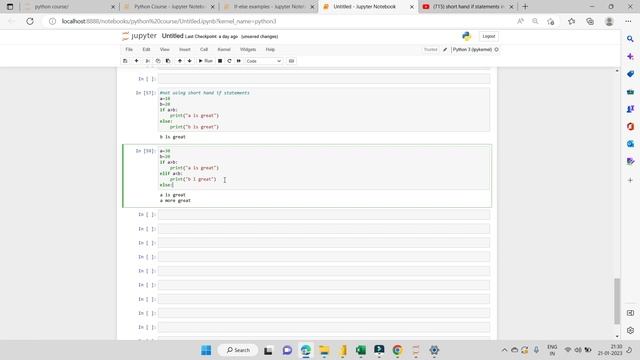Insert a cell below with the plus icon
Viewport: 640px width, 360px height.
coord(136,61)
